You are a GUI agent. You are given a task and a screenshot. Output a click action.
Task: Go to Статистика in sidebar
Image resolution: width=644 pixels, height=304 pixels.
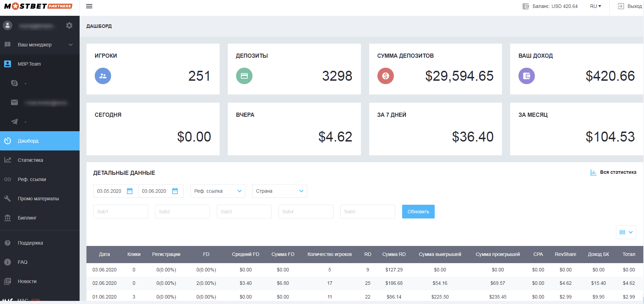pyautogui.click(x=30, y=160)
